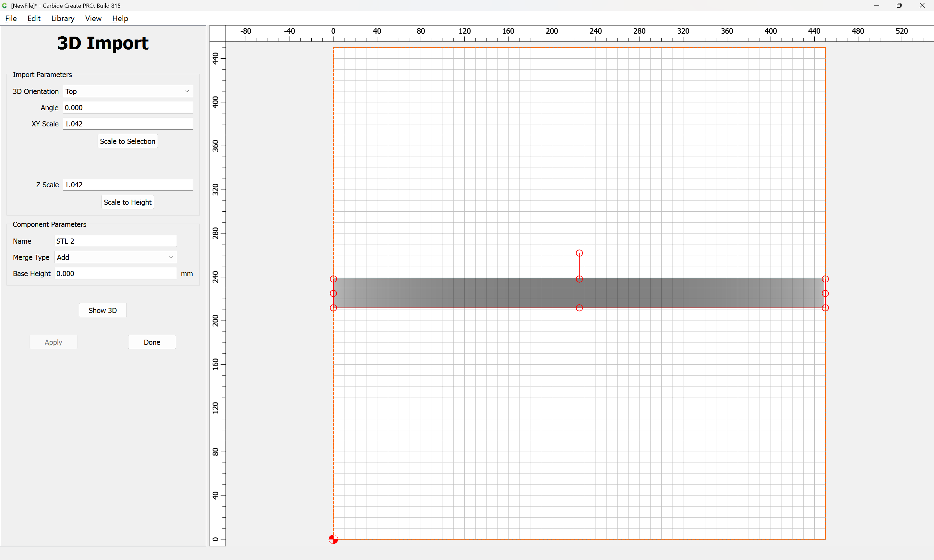Expand the 3D Orientation dropdown
The width and height of the screenshot is (934, 560).
128,91
